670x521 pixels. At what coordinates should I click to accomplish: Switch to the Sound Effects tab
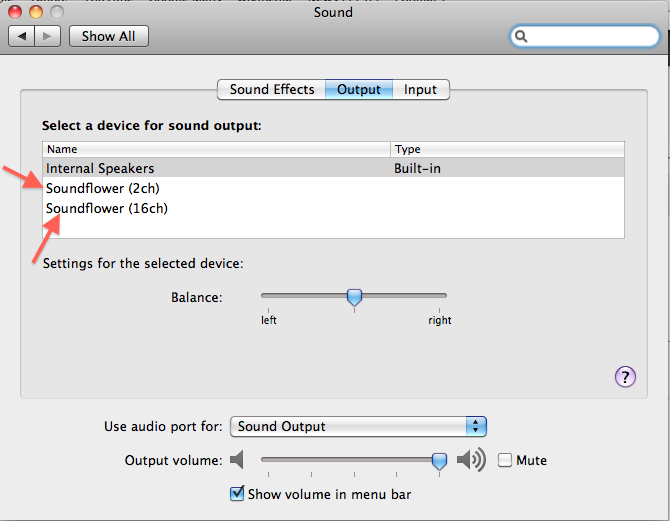tap(272, 89)
